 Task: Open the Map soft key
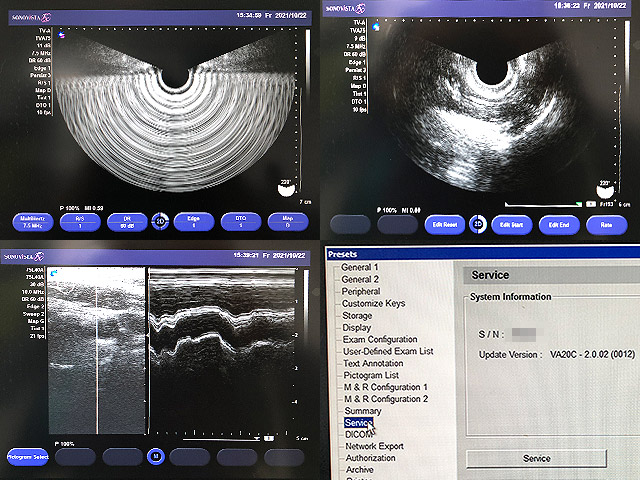point(288,222)
